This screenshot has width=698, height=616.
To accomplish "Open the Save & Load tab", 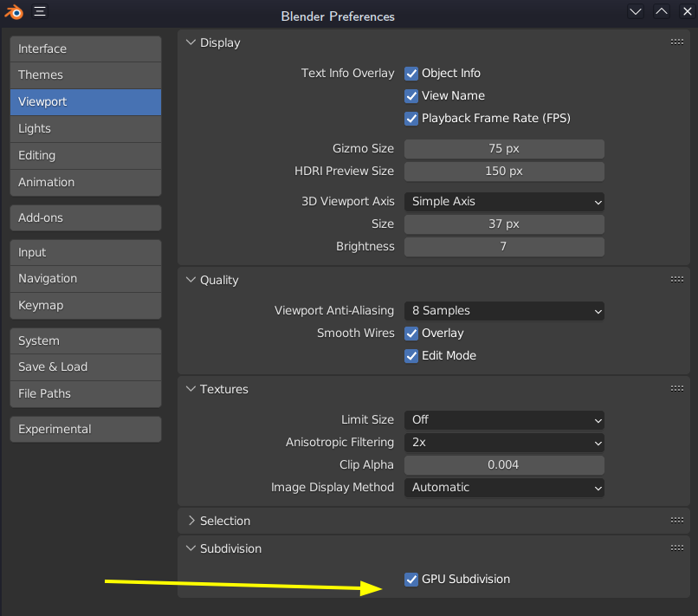I will 86,367.
